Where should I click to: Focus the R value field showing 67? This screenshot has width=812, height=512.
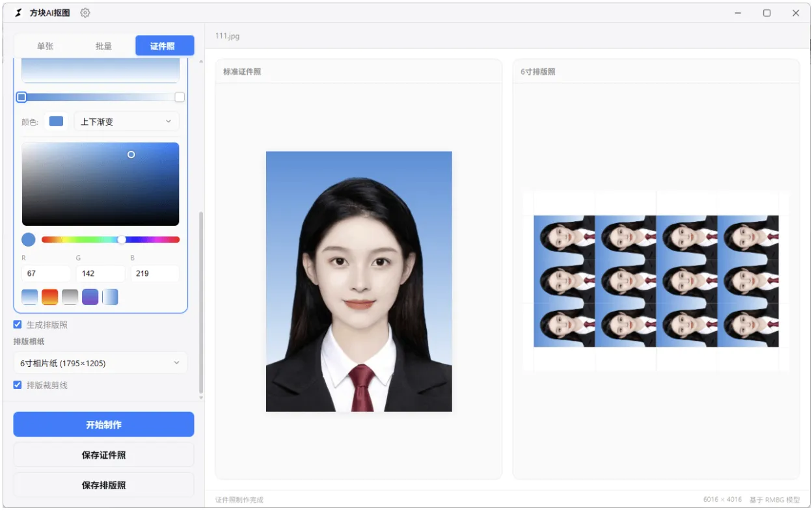(x=46, y=273)
